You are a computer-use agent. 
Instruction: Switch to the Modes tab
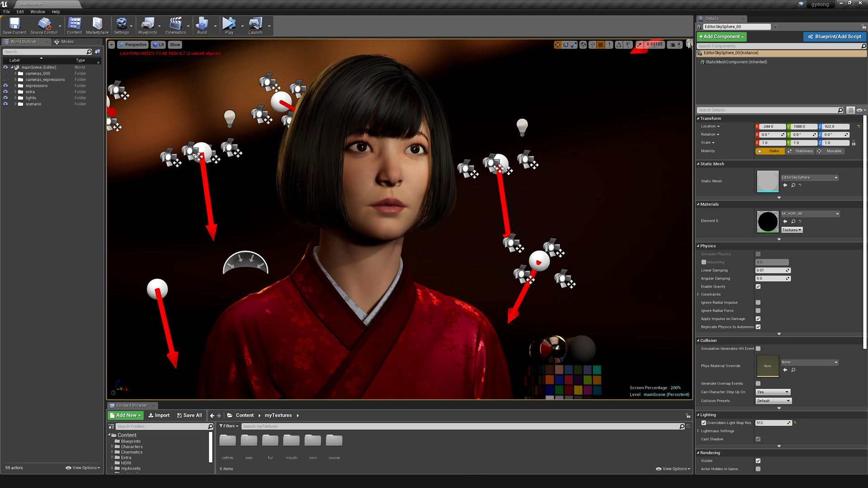click(x=66, y=42)
